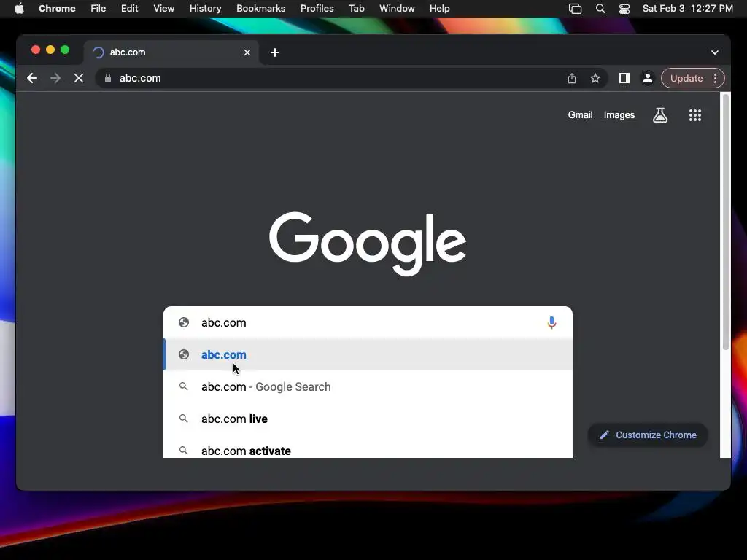
Task: Stop loading the page
Action: coord(79,78)
